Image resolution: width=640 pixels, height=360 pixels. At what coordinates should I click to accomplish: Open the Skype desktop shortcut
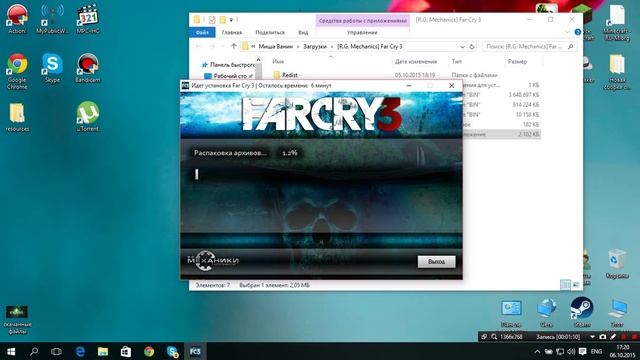point(52,68)
